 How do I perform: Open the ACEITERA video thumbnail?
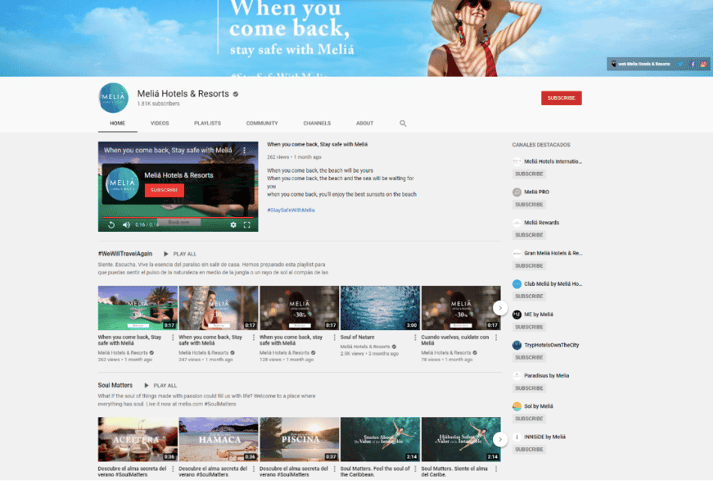point(138,439)
